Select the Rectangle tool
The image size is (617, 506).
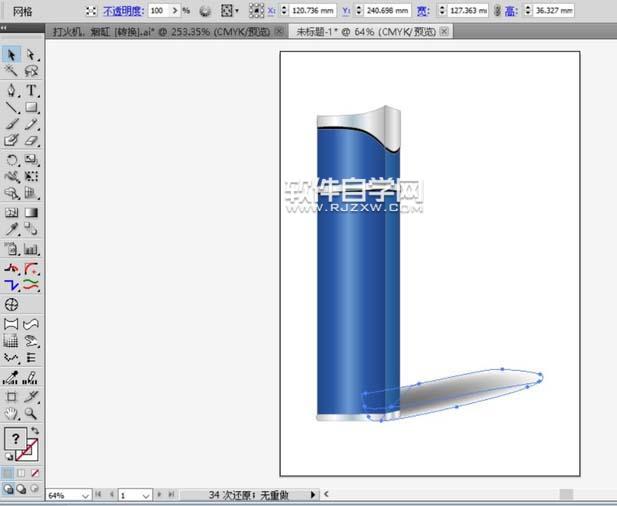tap(31, 107)
